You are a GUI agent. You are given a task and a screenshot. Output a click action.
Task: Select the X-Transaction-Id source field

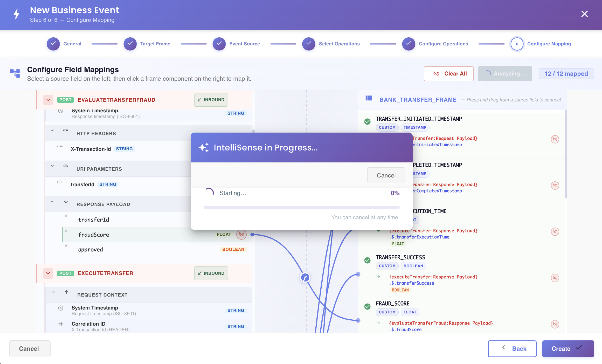click(118, 149)
